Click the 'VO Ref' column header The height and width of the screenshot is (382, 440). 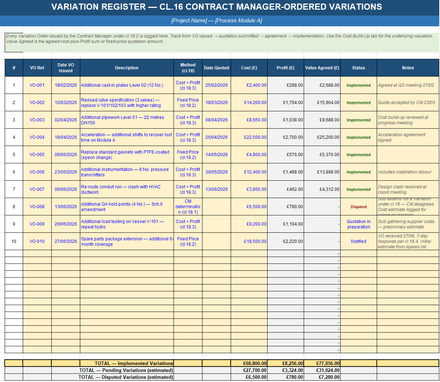(x=37, y=68)
